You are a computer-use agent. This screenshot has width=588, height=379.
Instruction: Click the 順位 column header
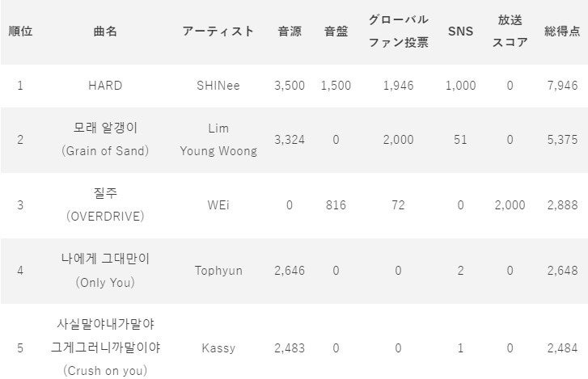pyautogui.click(x=20, y=32)
